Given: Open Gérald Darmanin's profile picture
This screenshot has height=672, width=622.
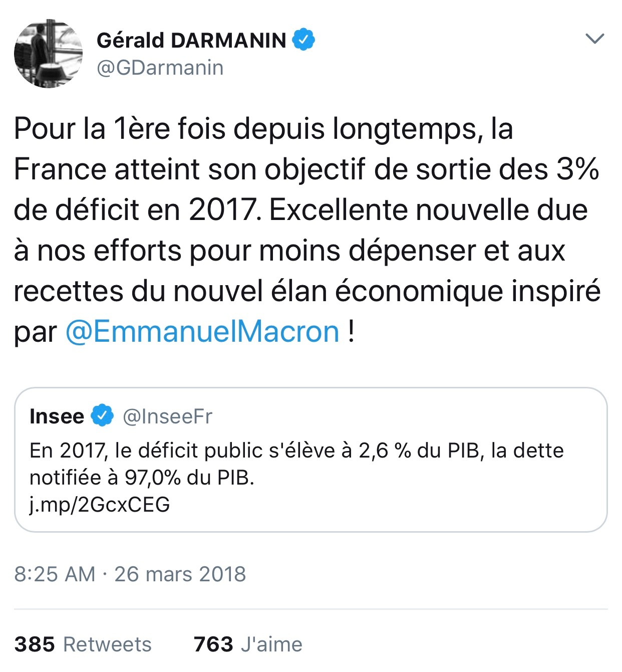Looking at the screenshot, I should click(49, 54).
